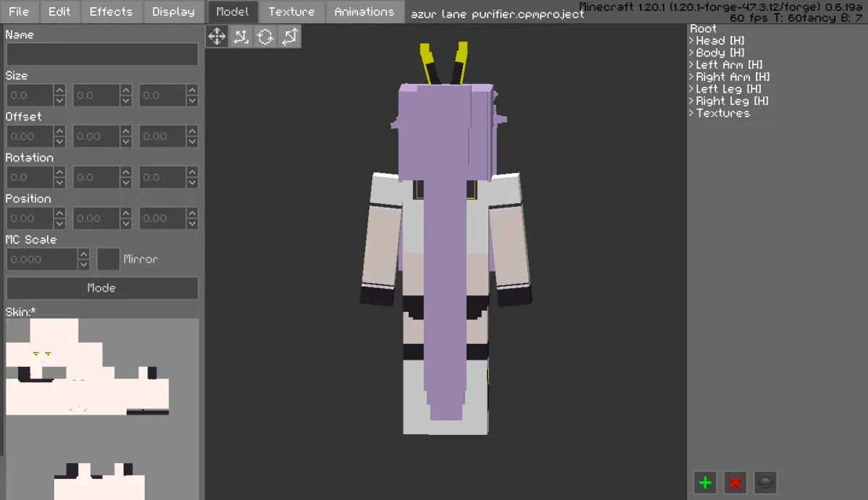Select the Root entry in the tree
The height and width of the screenshot is (500, 868).
coord(703,29)
